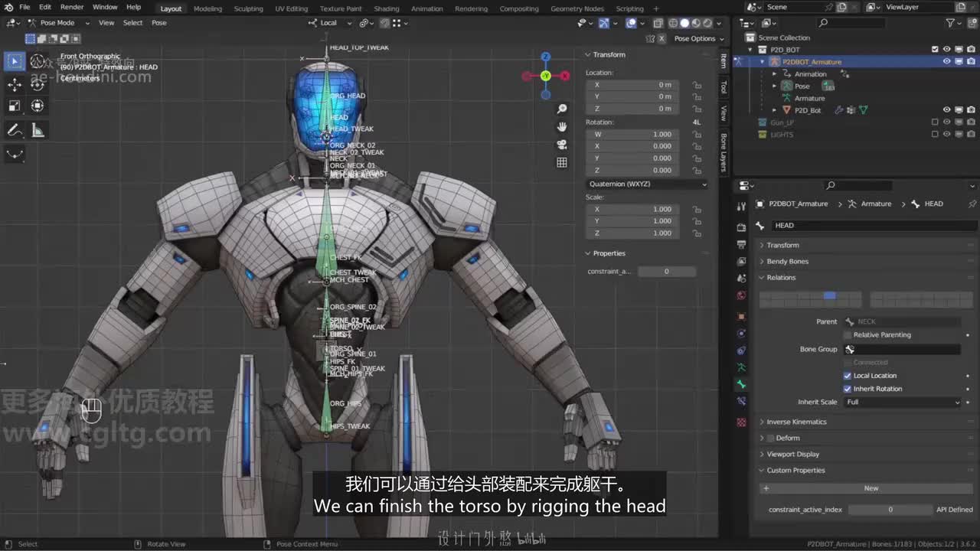Open the Inherit Scale dropdown
This screenshot has height=551, width=980.
(903, 403)
